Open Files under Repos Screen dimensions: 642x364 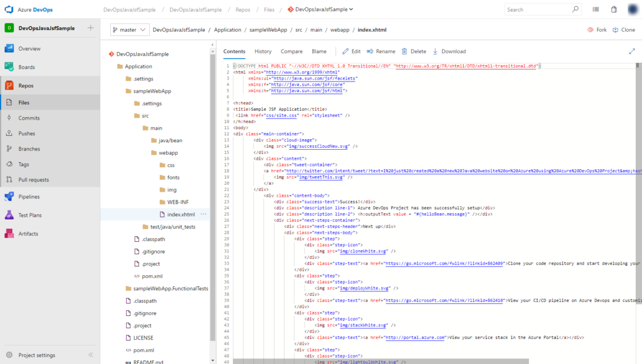[24, 103]
